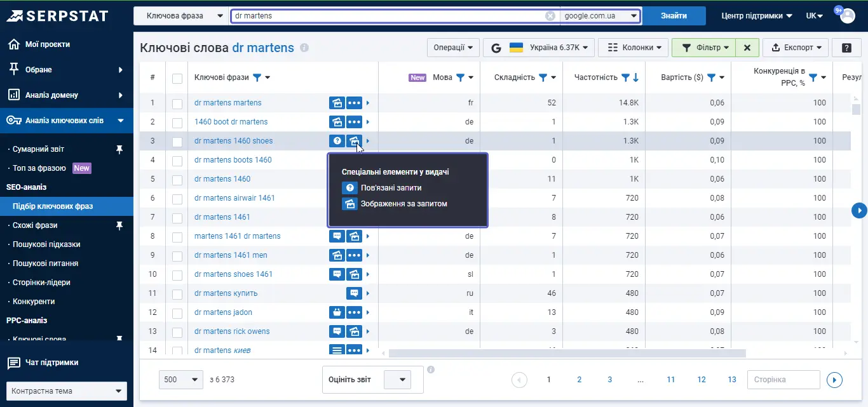Check the box for 1460 boot dr martens row
The height and width of the screenshot is (407, 868).
click(x=177, y=123)
